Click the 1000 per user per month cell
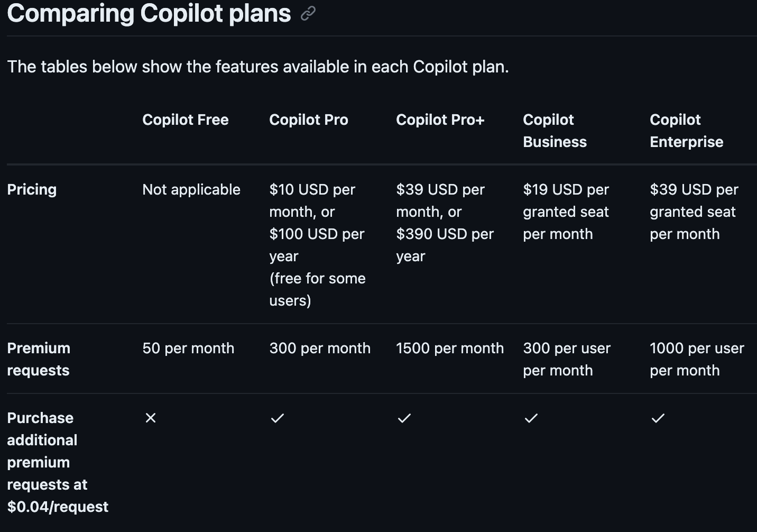 (x=697, y=359)
